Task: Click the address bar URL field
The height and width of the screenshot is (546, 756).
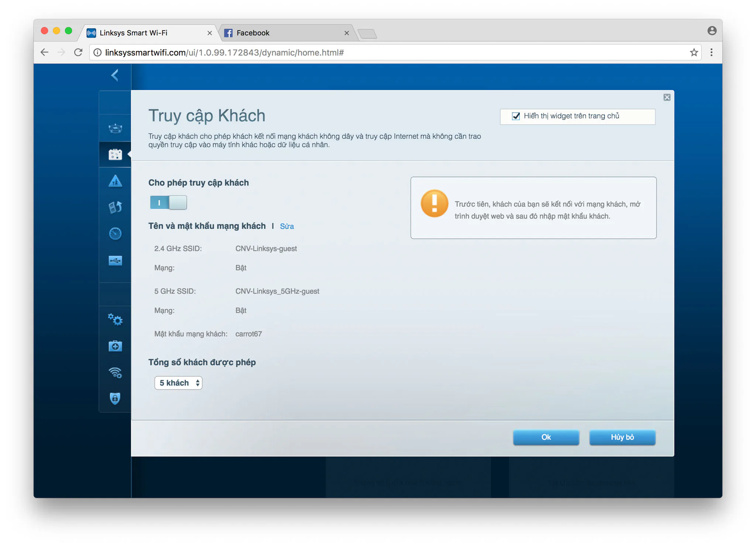Action: tap(395, 52)
